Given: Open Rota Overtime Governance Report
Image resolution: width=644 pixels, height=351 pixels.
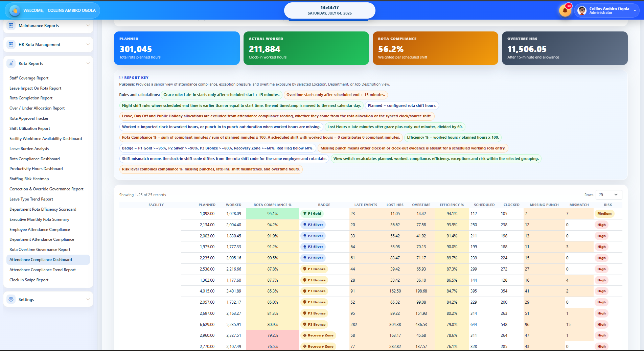Looking at the screenshot, I should pyautogui.click(x=40, y=250).
